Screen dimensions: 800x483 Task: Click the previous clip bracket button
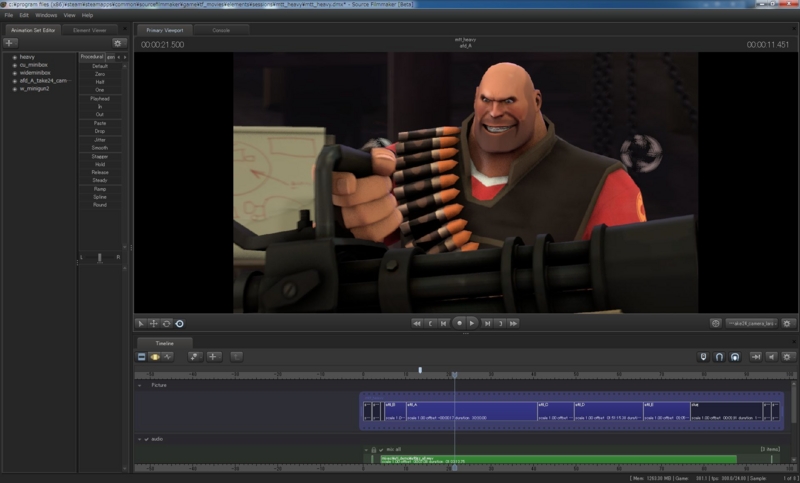(x=430, y=323)
